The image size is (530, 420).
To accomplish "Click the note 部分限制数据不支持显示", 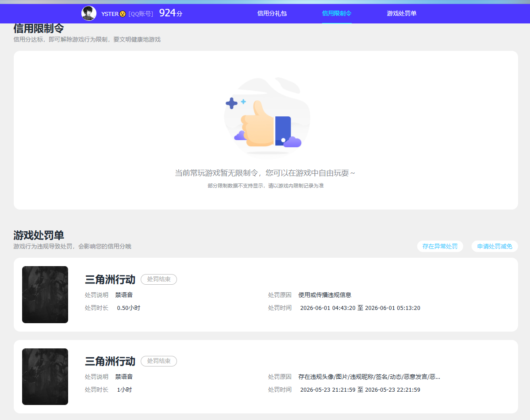I will click(x=265, y=186).
